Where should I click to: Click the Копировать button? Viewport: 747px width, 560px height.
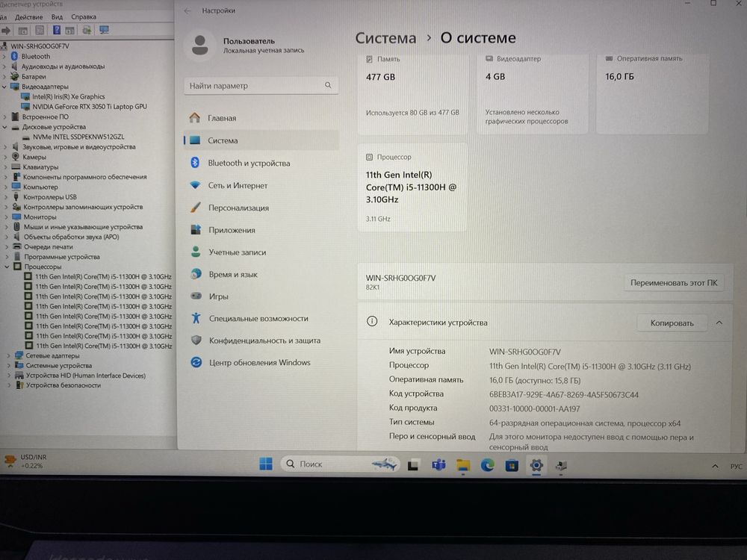672,323
